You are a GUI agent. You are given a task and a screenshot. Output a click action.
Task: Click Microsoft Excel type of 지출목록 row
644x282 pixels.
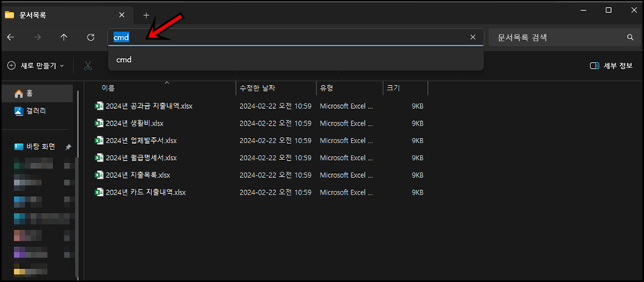tap(347, 175)
